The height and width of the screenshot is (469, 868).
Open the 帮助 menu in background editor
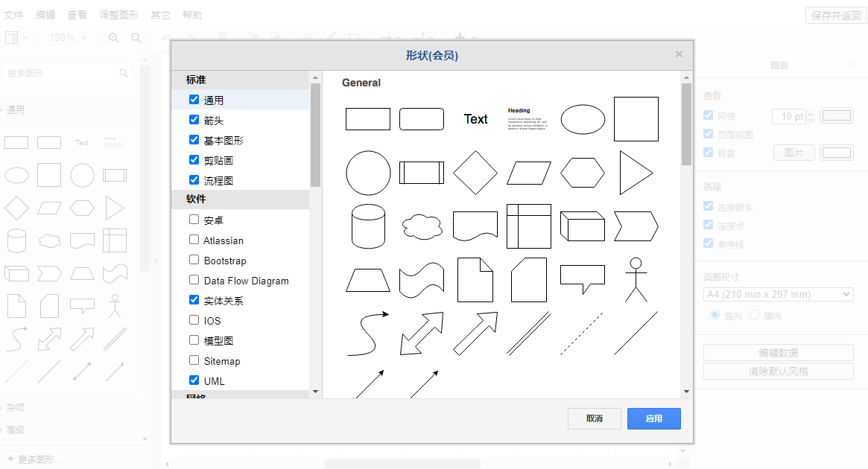[x=192, y=15]
